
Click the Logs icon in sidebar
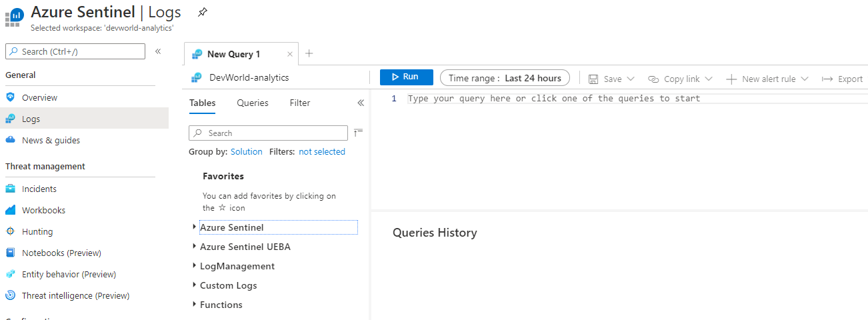[10, 119]
